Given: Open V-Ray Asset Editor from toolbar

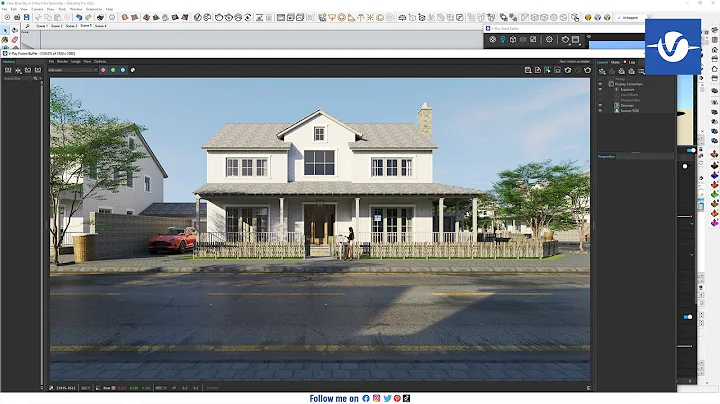Looking at the screenshot, I should 197,17.
